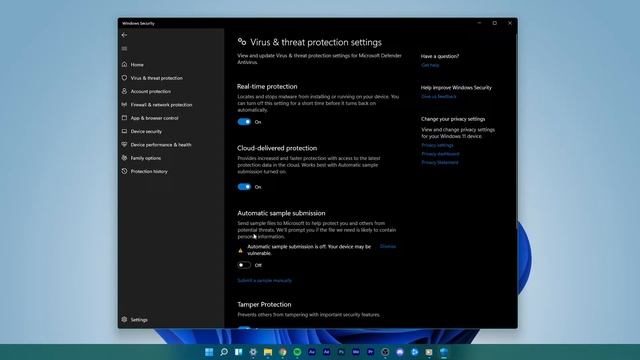Click the warning triangle icon beside the submission alert

(240, 250)
